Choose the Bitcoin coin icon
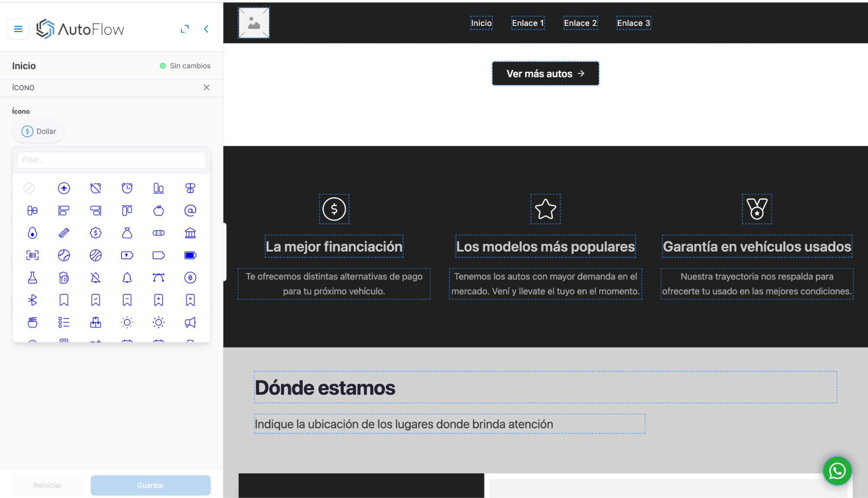 tap(190, 278)
